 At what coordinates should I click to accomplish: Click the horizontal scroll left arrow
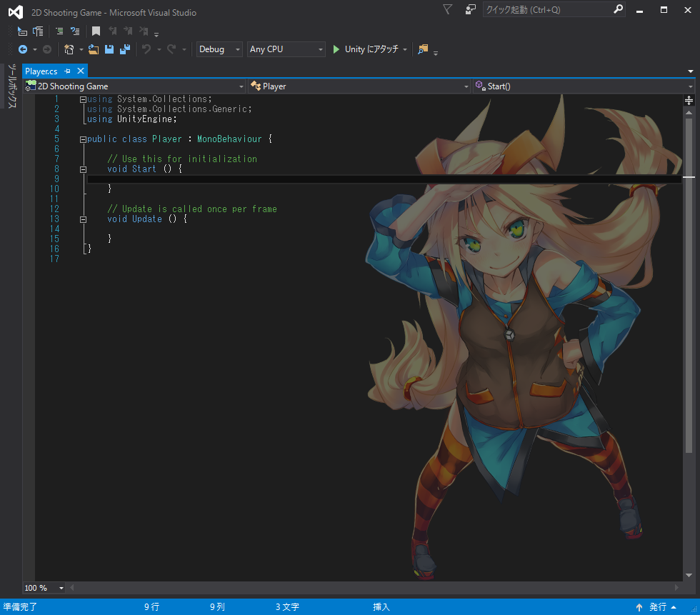click(72, 588)
